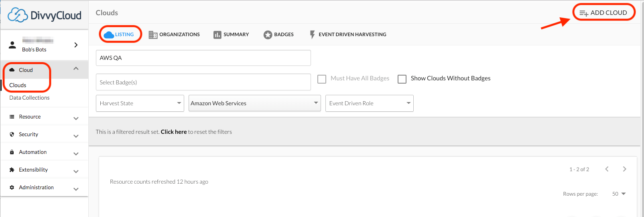Open the Administration menu label

click(x=36, y=187)
